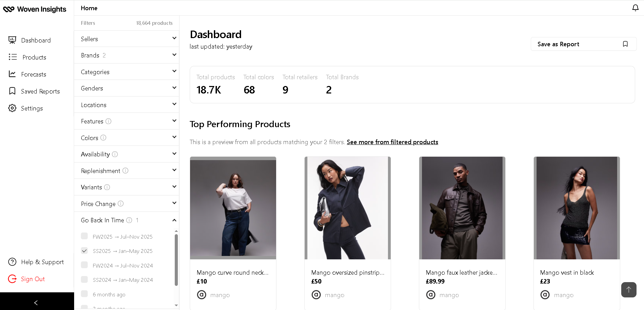This screenshot has height=310, width=644.
Task: Collapse the sidebar with left chevron
Action: (x=36, y=303)
